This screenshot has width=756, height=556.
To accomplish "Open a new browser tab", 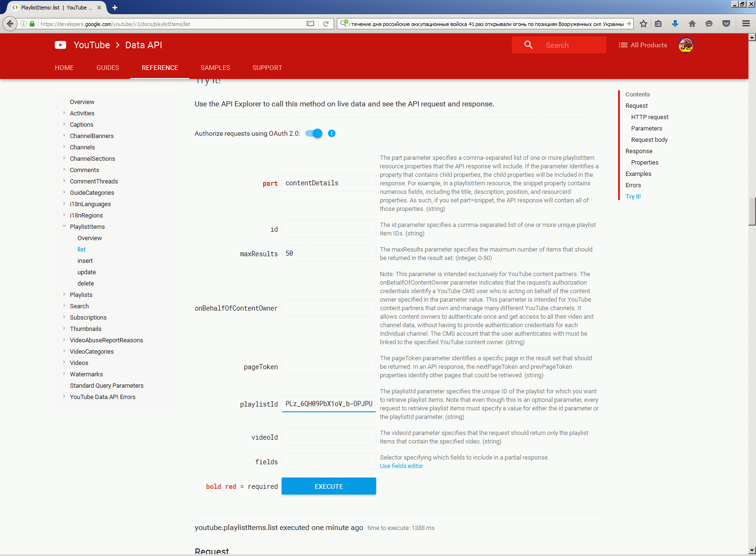I will 115,8.
